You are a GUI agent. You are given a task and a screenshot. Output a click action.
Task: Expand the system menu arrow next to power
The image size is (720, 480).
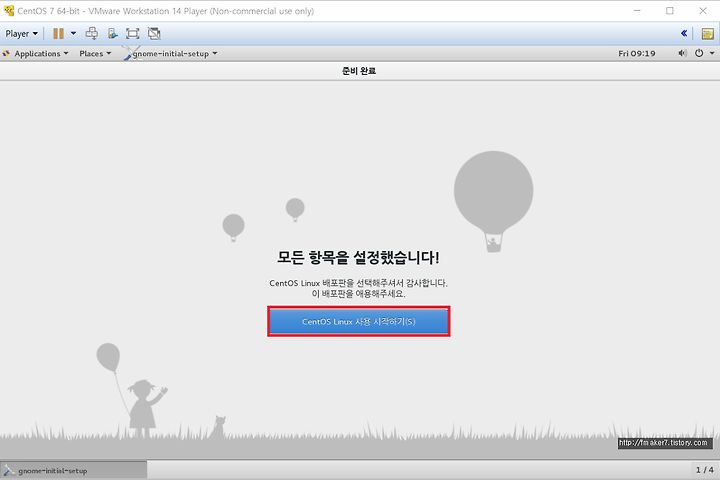712,53
